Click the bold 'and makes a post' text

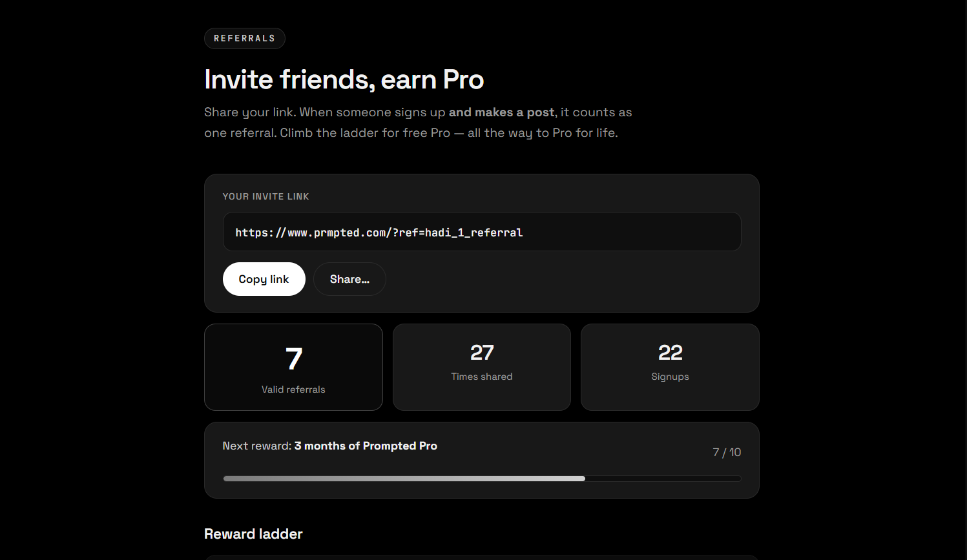pyautogui.click(x=501, y=112)
